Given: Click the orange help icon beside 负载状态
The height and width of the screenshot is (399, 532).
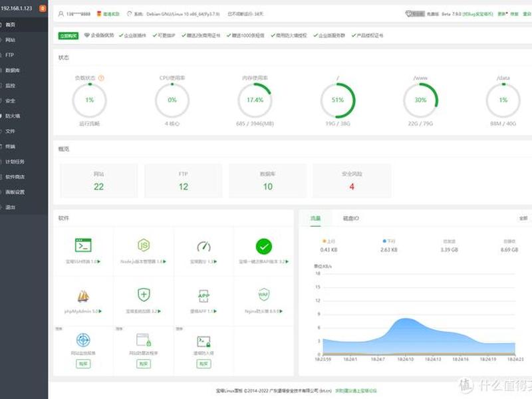Looking at the screenshot, I should point(101,78).
